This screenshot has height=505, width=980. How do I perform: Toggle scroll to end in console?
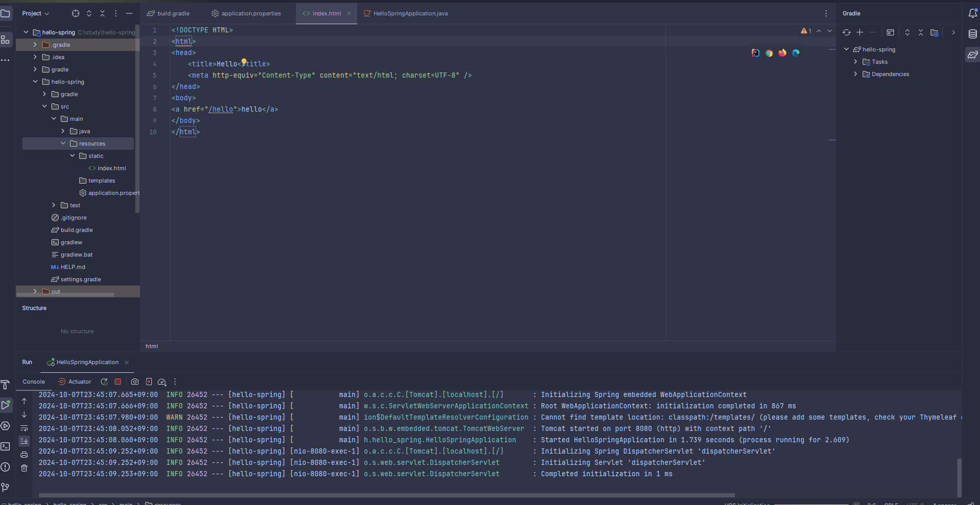click(x=24, y=441)
